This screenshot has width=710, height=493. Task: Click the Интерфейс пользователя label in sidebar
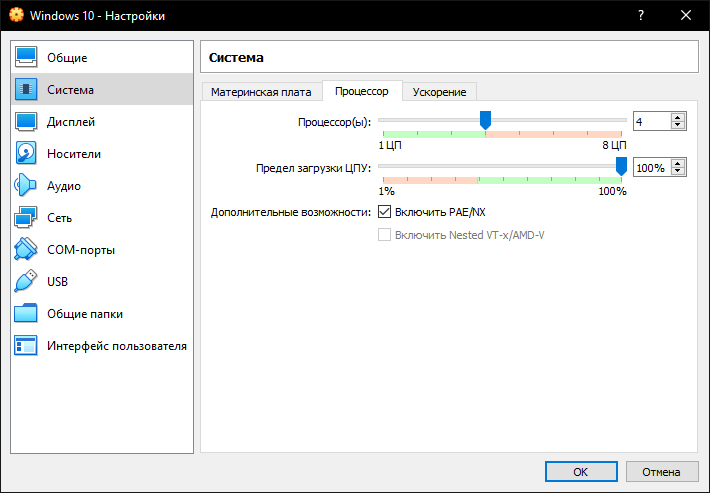click(x=117, y=346)
